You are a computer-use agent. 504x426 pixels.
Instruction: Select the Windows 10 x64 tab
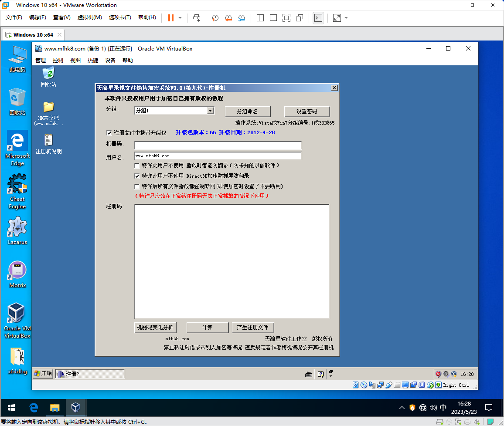(x=33, y=35)
